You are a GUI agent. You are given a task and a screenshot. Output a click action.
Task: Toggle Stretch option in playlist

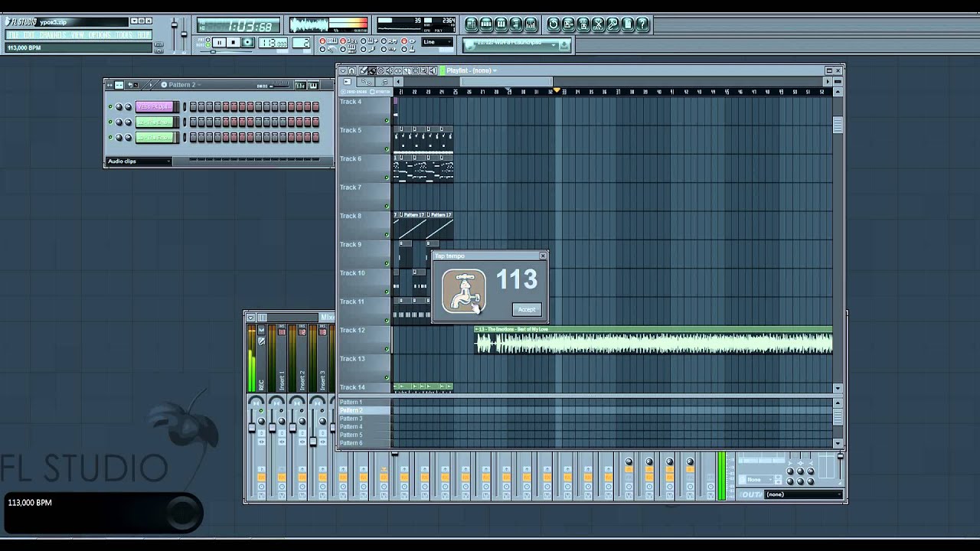(x=380, y=92)
